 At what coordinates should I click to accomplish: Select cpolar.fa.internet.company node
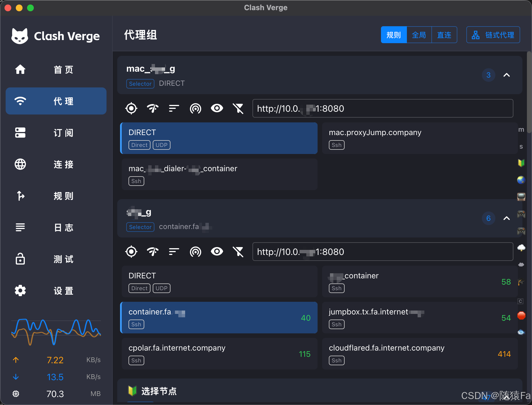(x=219, y=354)
